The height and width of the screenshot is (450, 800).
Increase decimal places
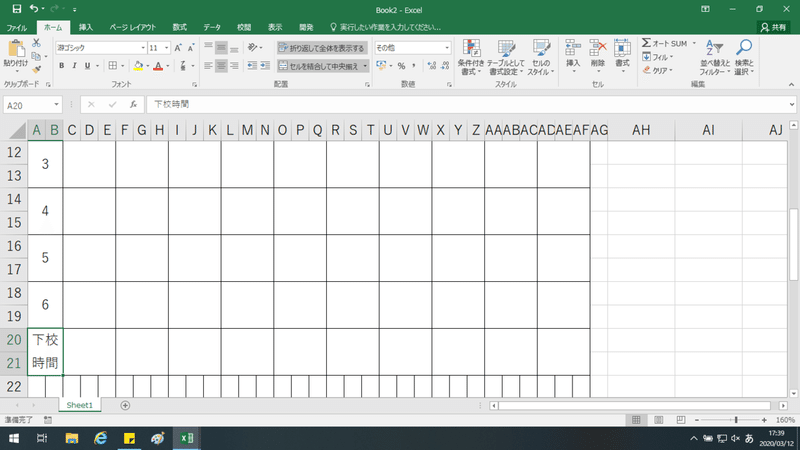point(432,66)
